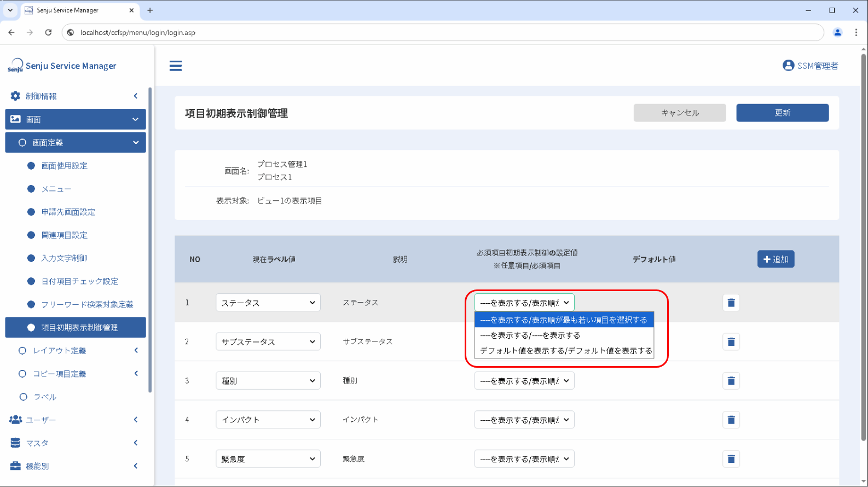Screen dimensions: 868x487
Task: Delete row 5 緊急度 with trash icon
Action: point(731,459)
